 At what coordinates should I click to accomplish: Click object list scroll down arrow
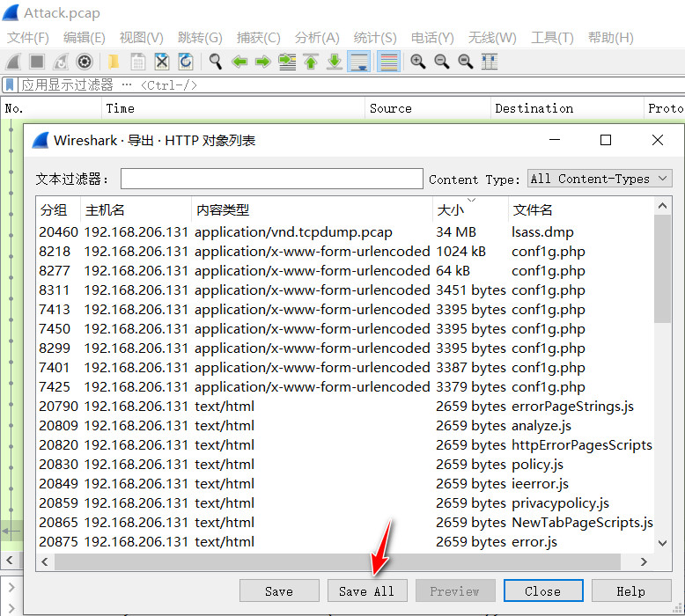[x=662, y=543]
